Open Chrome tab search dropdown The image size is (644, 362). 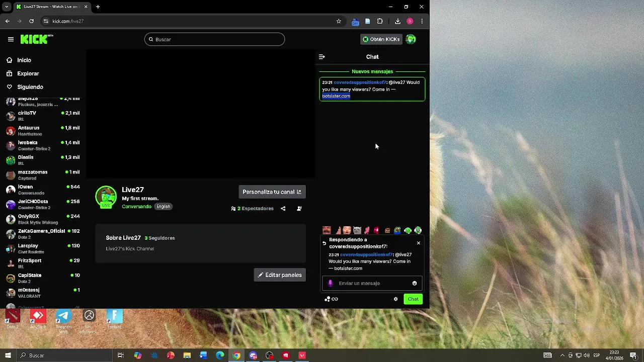click(x=7, y=7)
